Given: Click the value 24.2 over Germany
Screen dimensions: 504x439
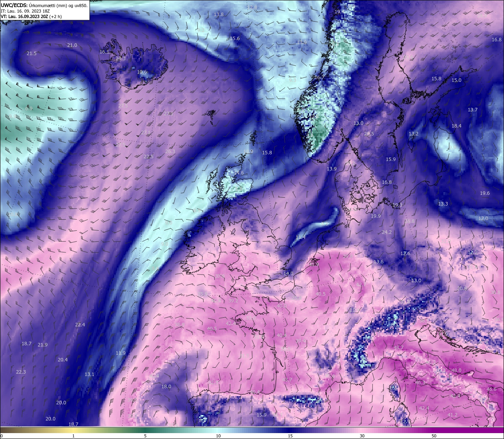Looking at the screenshot, I should [387, 232].
